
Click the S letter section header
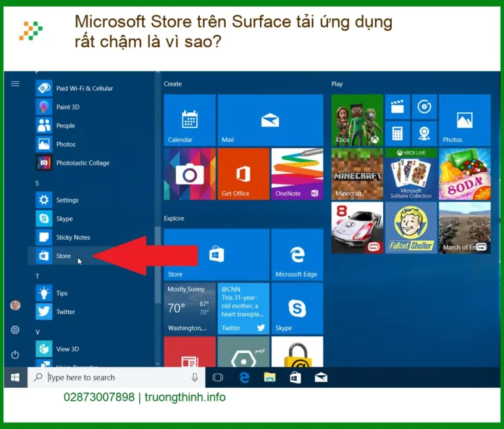coord(37,183)
